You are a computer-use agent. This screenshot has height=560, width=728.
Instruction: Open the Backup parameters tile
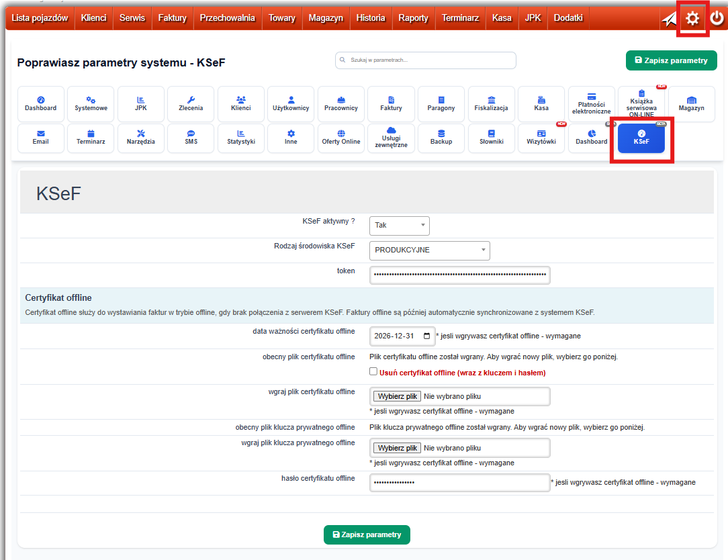point(441,138)
